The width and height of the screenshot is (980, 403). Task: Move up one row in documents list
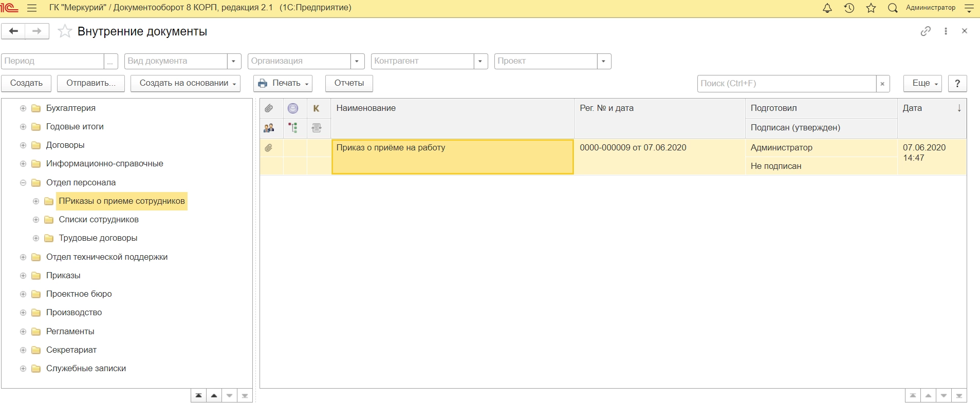click(x=928, y=396)
